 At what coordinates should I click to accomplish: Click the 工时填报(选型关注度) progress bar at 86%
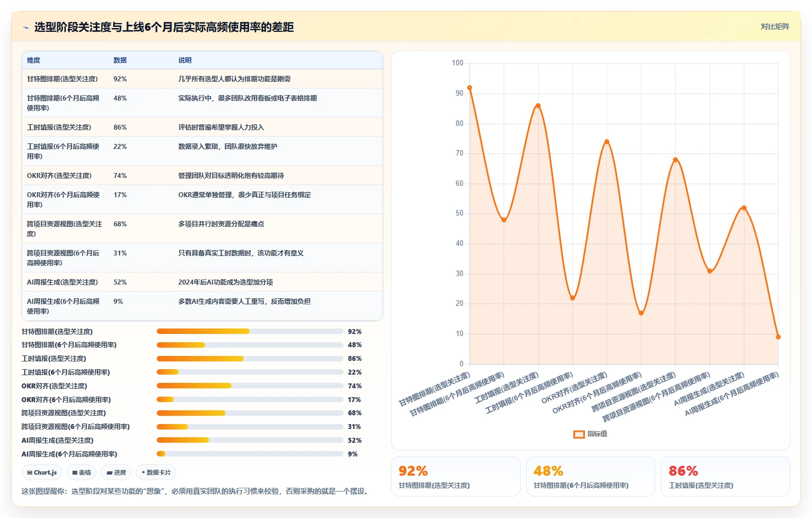point(250,359)
